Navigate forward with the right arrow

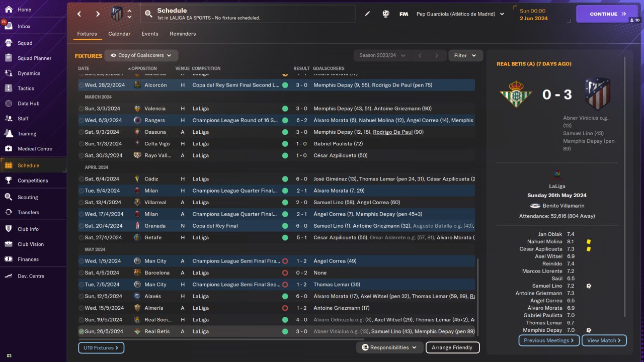pyautogui.click(x=98, y=14)
